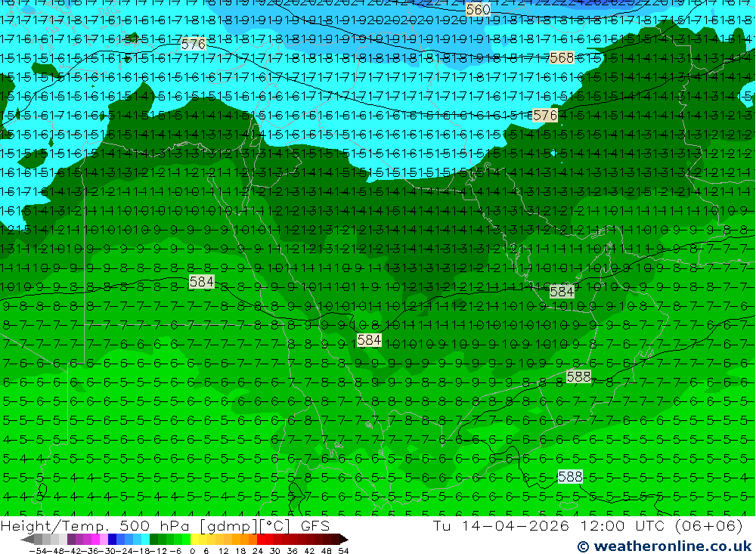Click the bright red swatch in the legend
Screen dimensions: 756x554
click(x=261, y=540)
